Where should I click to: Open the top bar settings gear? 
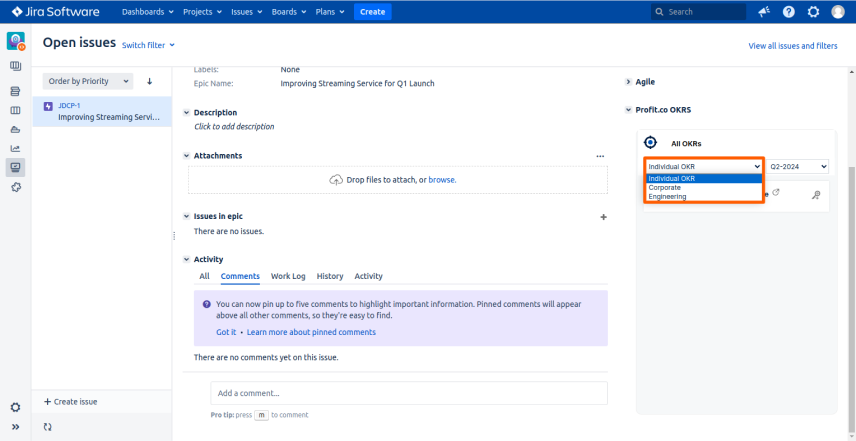tap(813, 12)
